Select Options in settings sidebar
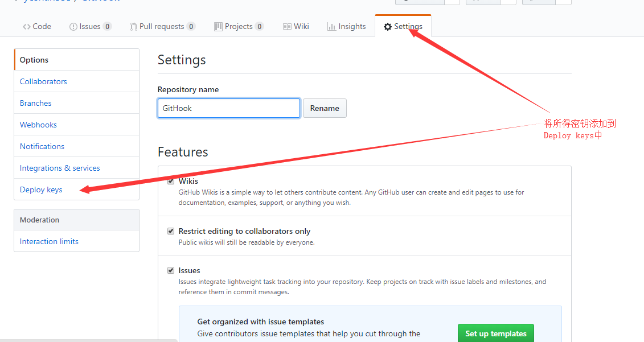 coord(77,60)
